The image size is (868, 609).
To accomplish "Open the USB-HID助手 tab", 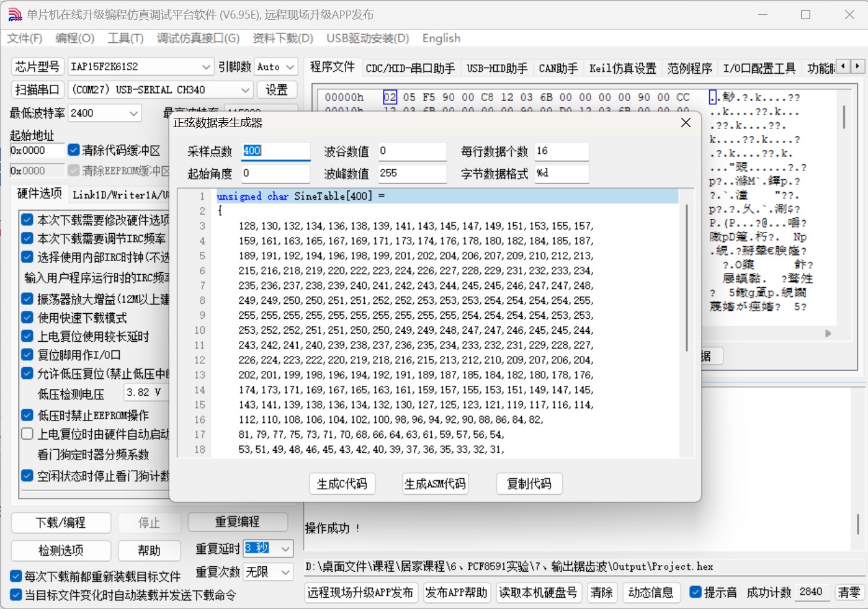I will click(497, 68).
